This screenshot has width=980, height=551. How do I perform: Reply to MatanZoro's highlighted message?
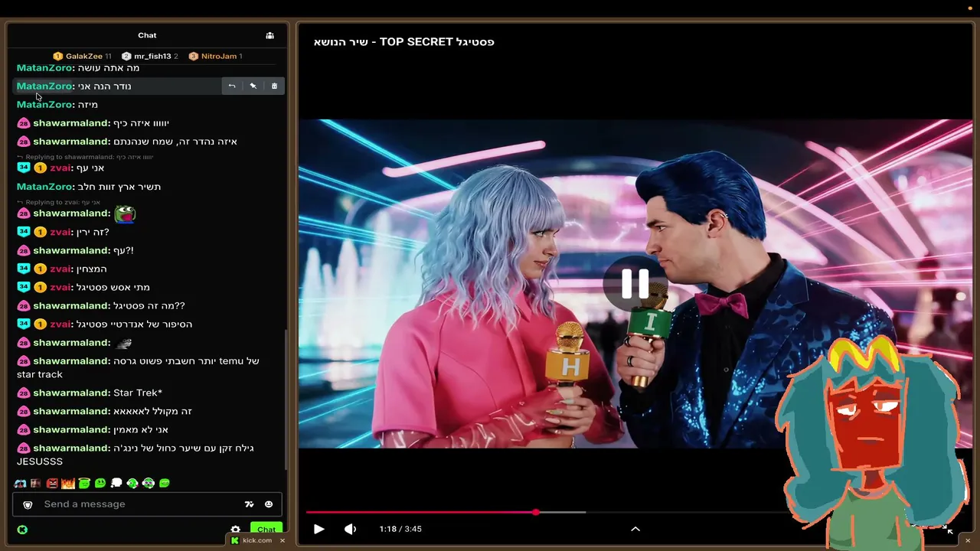pos(232,86)
